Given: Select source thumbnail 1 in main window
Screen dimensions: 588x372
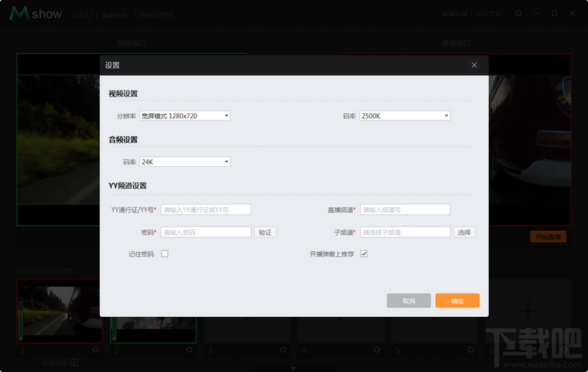Looking at the screenshot, I should coord(60,310).
